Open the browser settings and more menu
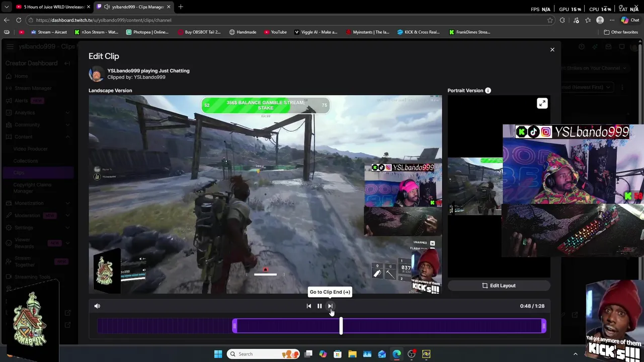The width and height of the screenshot is (644, 362). pos(612,20)
